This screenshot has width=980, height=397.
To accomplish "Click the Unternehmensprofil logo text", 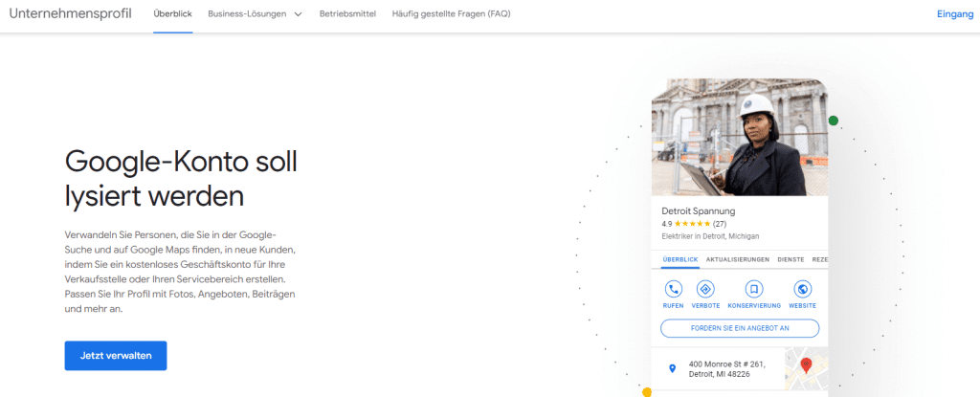I will 70,13.
